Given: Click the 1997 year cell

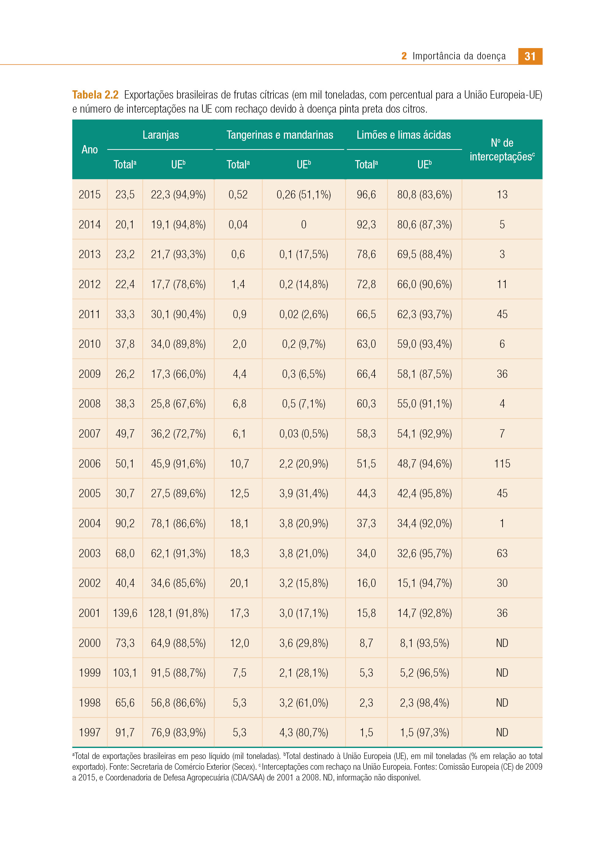Looking at the screenshot, I should pos(90,732).
